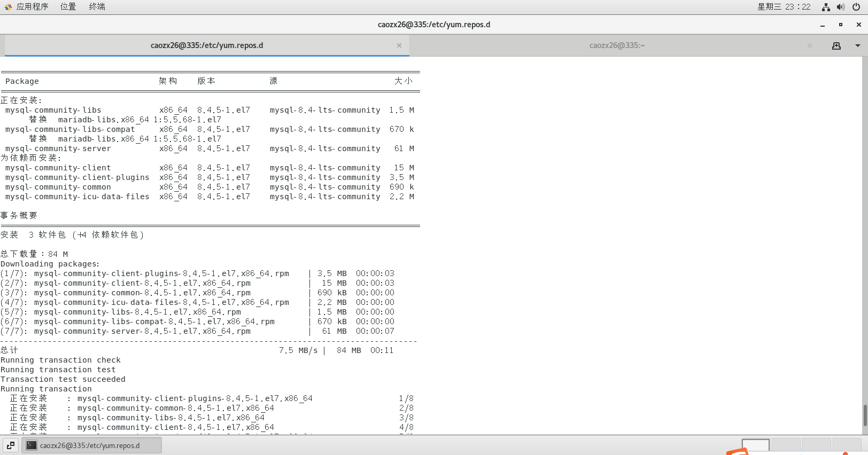
Task: Close the /etc/yum.repos.d tab
Action: pyautogui.click(x=399, y=45)
